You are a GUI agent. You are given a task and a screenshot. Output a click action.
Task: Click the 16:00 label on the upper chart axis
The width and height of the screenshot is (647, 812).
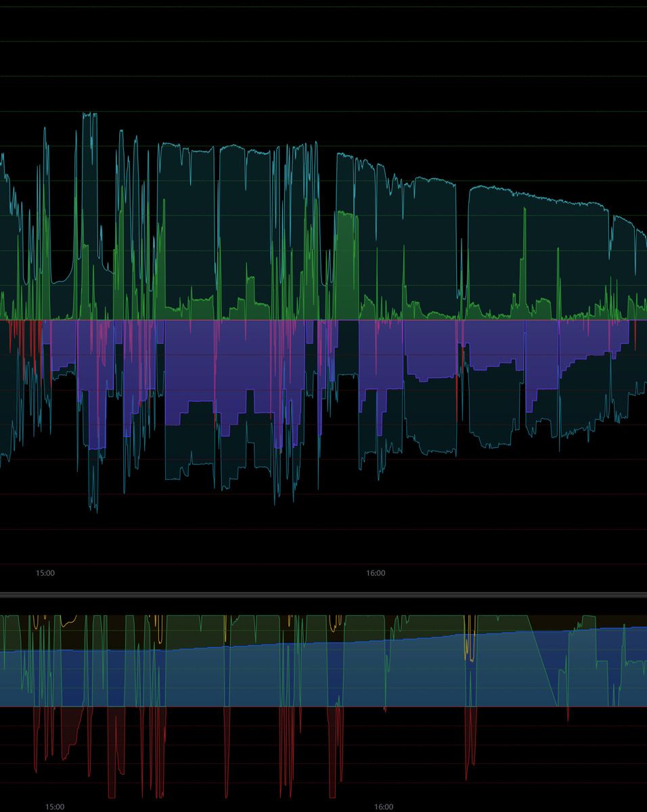[x=375, y=572]
